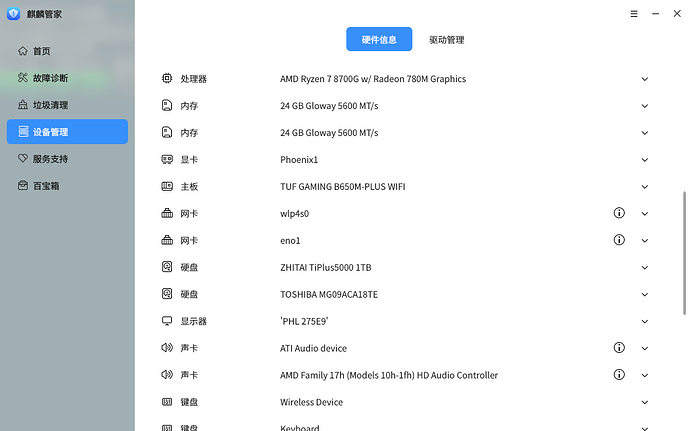Click the 显示器 monitor icon

pyautogui.click(x=167, y=321)
